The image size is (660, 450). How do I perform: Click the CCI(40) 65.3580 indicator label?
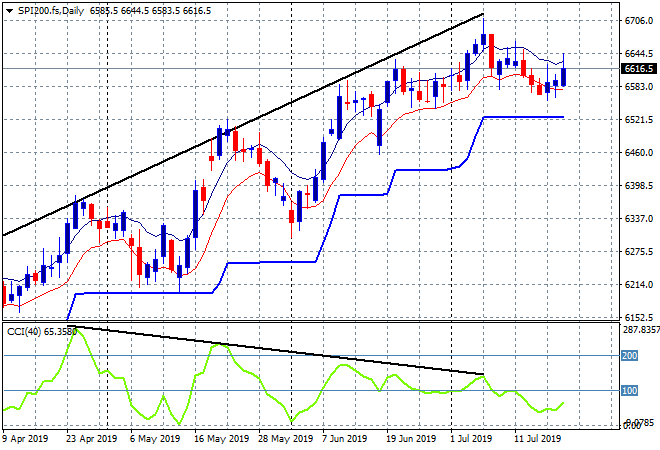coord(42,332)
